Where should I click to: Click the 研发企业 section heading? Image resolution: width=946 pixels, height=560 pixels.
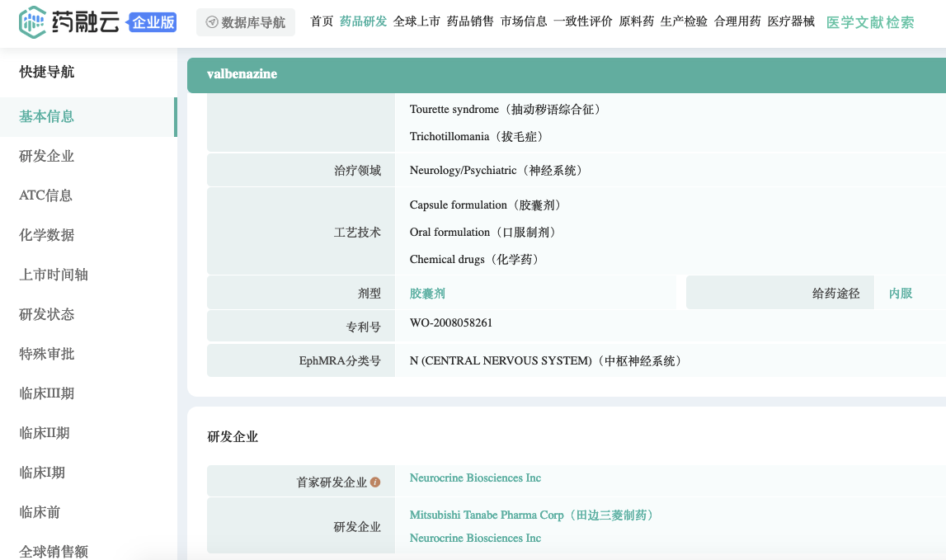[233, 437]
